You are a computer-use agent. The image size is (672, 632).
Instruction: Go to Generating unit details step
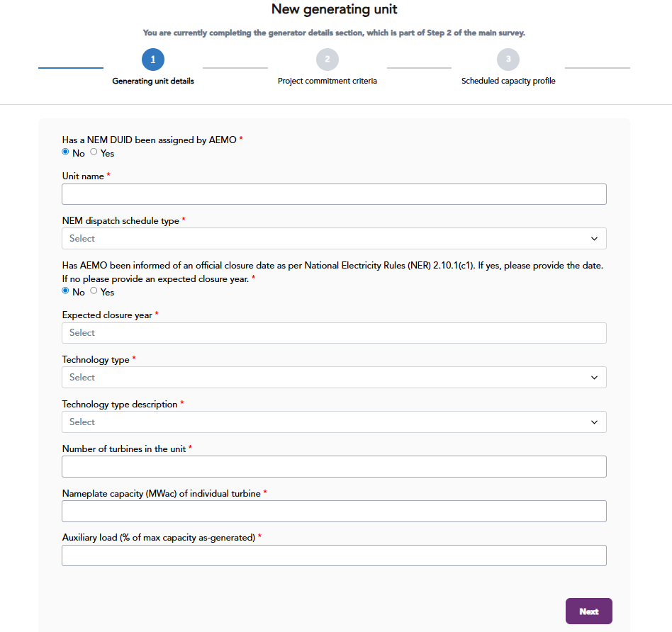tap(153, 81)
